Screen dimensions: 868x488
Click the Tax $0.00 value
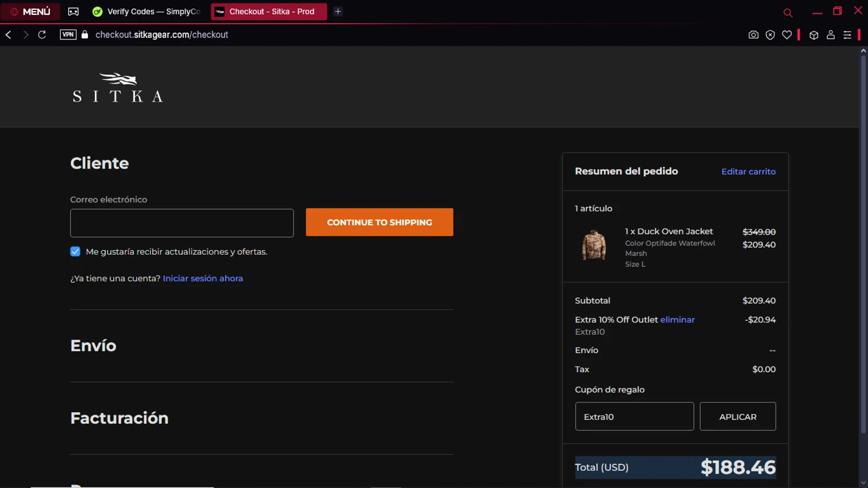coord(764,369)
